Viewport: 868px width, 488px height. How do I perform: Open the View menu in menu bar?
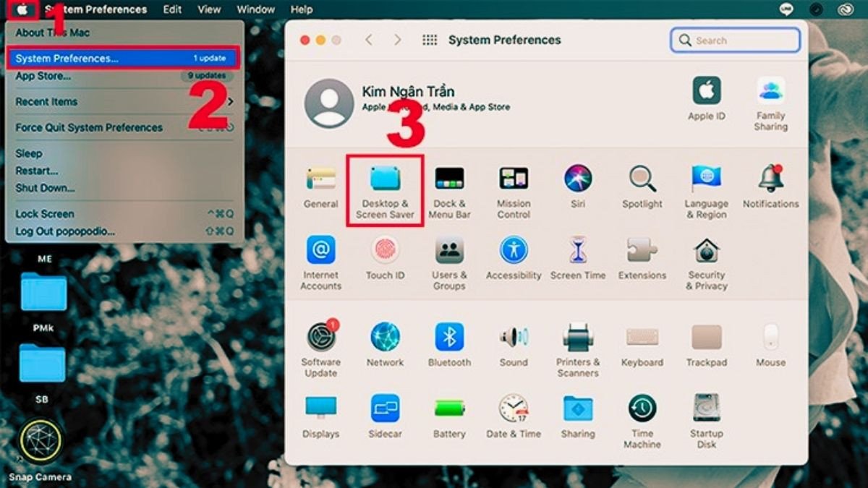[209, 9]
